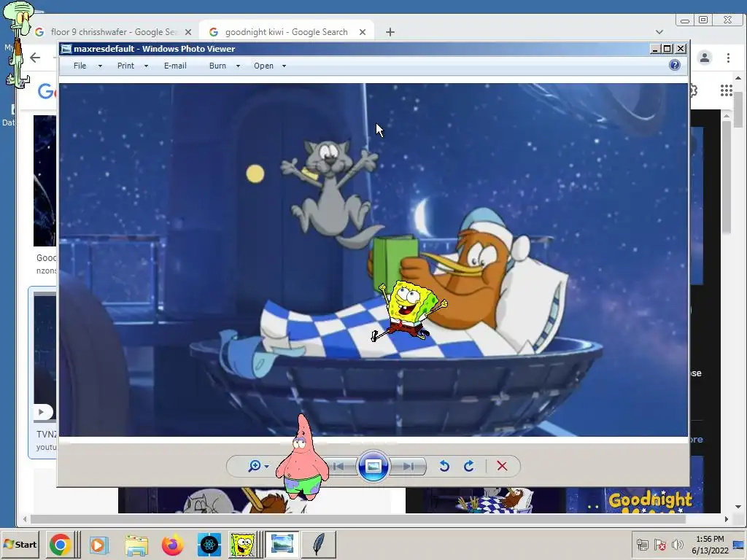
Task: Close the goodnight kiwi tab
Action: pos(363,32)
